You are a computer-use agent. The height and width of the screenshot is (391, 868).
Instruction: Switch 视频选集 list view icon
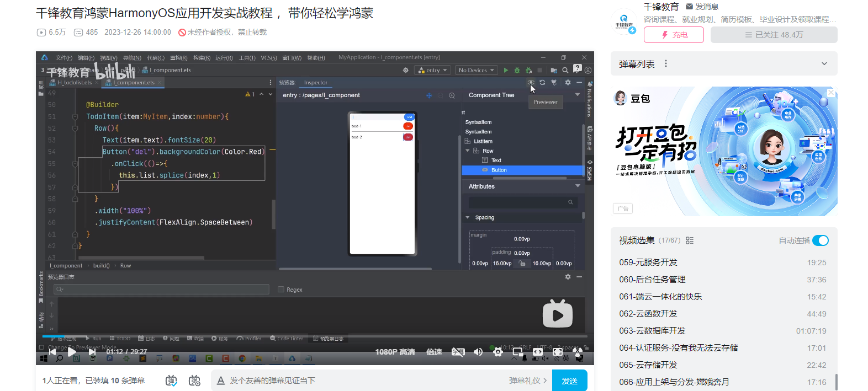690,240
